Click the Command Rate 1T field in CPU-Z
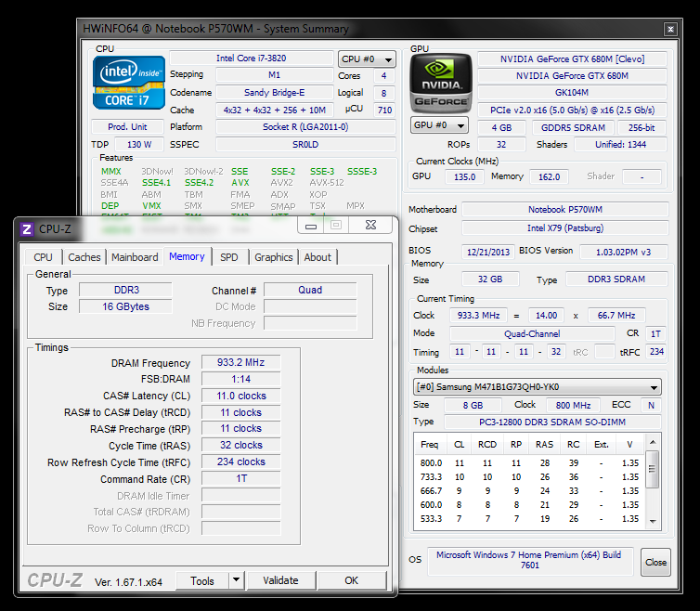Image resolution: width=700 pixels, height=611 pixels. pos(241,478)
